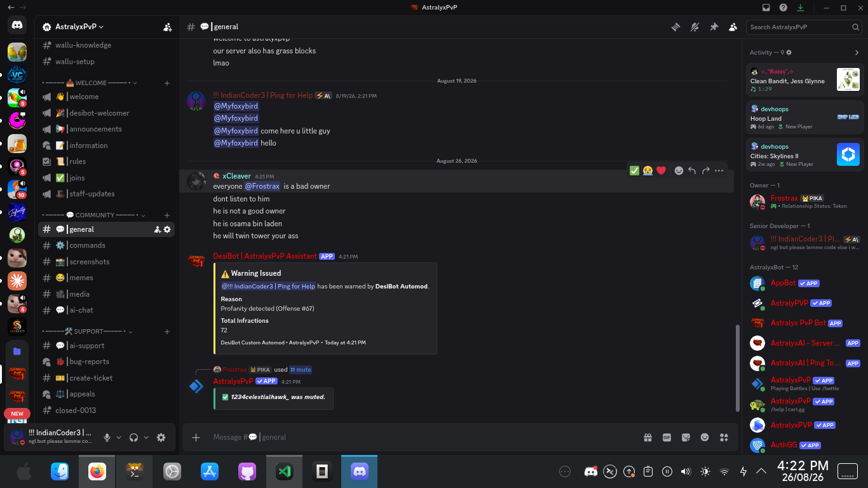The width and height of the screenshot is (868, 488).
Task: Open Firefox from the taskbar
Action: coord(97,471)
